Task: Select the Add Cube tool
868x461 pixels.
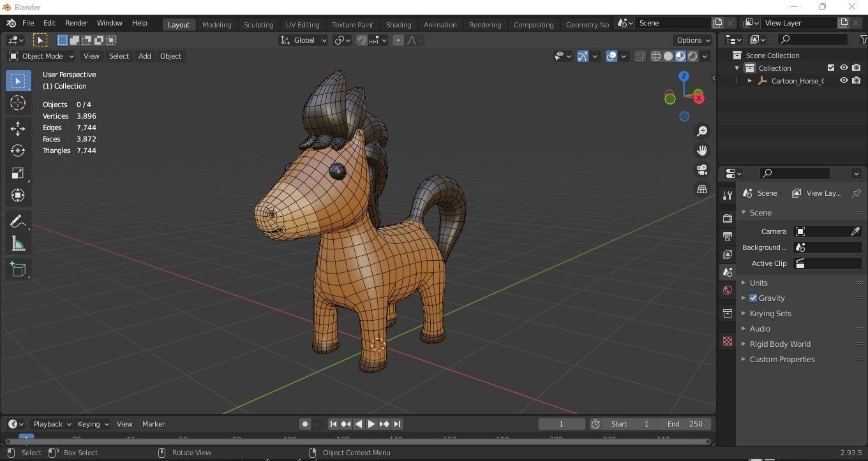Action: pyautogui.click(x=18, y=269)
